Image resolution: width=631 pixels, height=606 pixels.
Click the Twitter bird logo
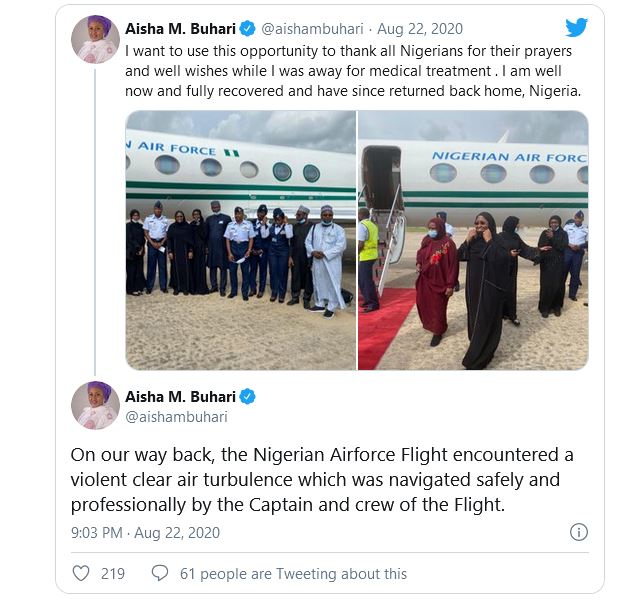point(576,27)
